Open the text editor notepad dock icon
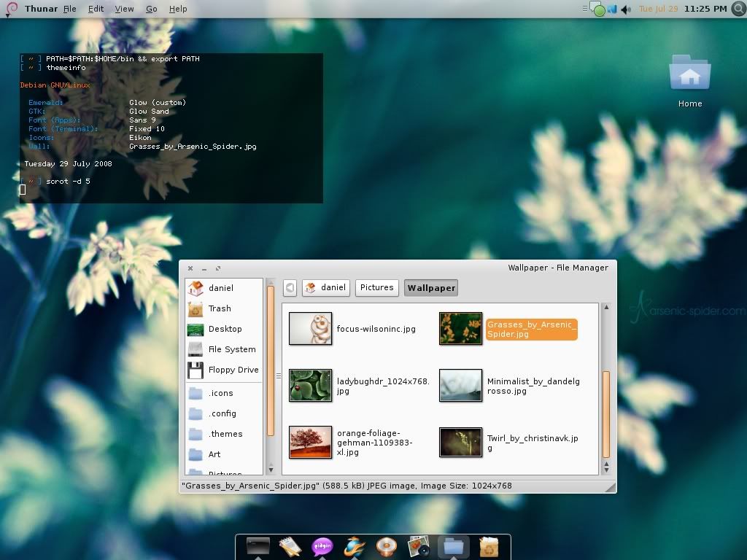Viewport: 747px width, 560px height. 290,546
